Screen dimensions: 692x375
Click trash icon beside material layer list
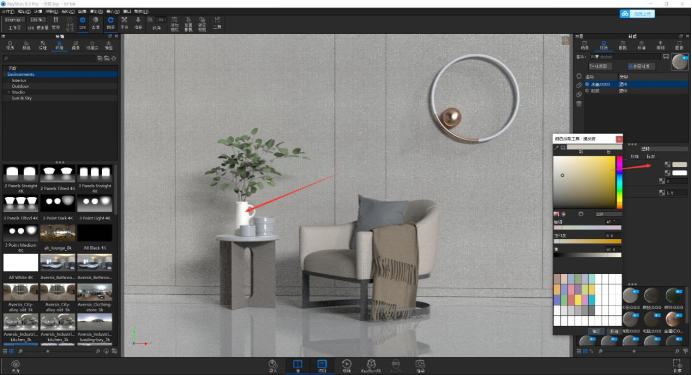point(579,104)
